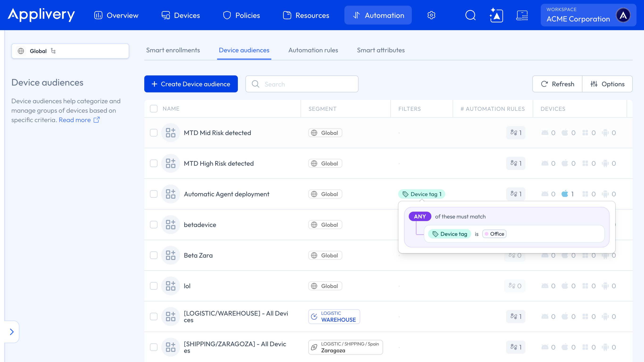Open the Policies navigation item
The height and width of the screenshot is (362, 644).
[241, 15]
